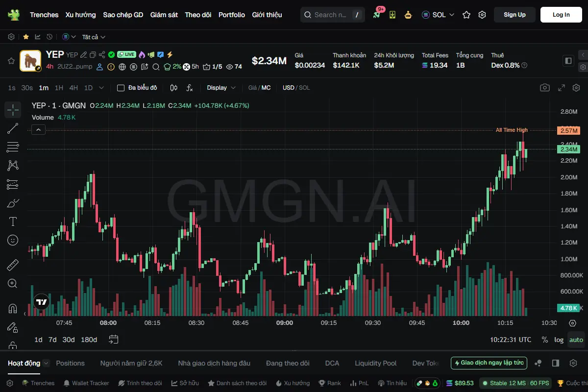The width and height of the screenshot is (588, 392).
Task: Click the orange warning info icon
Action: coord(111,67)
